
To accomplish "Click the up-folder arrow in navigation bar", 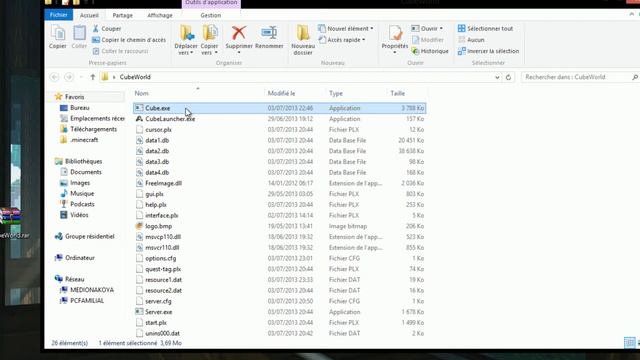I will coord(93,77).
